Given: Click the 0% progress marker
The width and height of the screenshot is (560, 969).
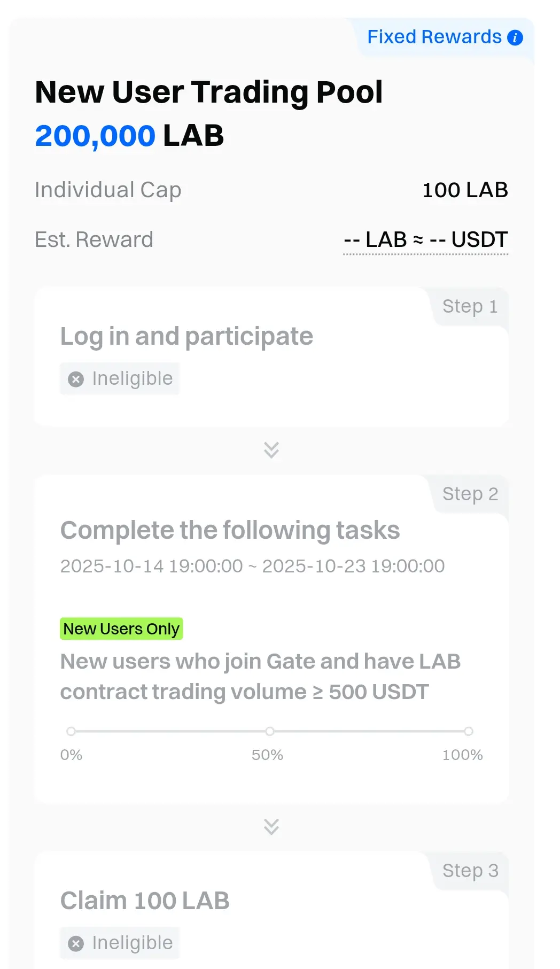Looking at the screenshot, I should (x=71, y=731).
